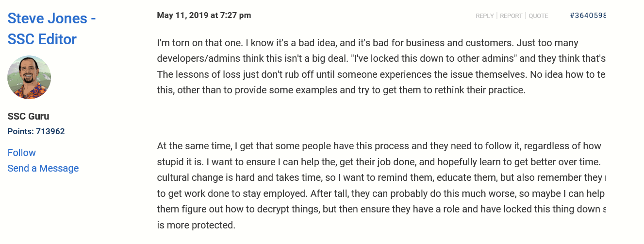Open the Send a Message link
Image resolution: width=644 pixels, height=244 pixels.
[x=43, y=168]
